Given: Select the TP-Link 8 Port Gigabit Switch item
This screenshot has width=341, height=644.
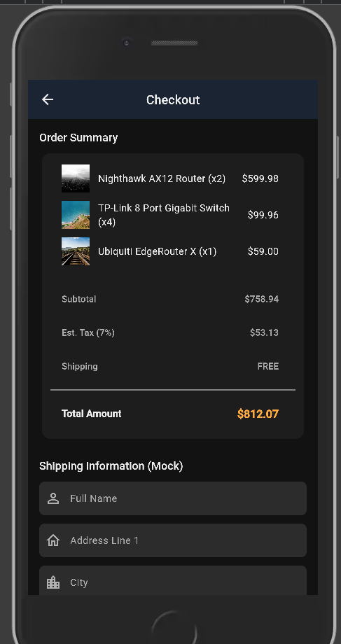Looking at the screenshot, I should click(x=164, y=215).
